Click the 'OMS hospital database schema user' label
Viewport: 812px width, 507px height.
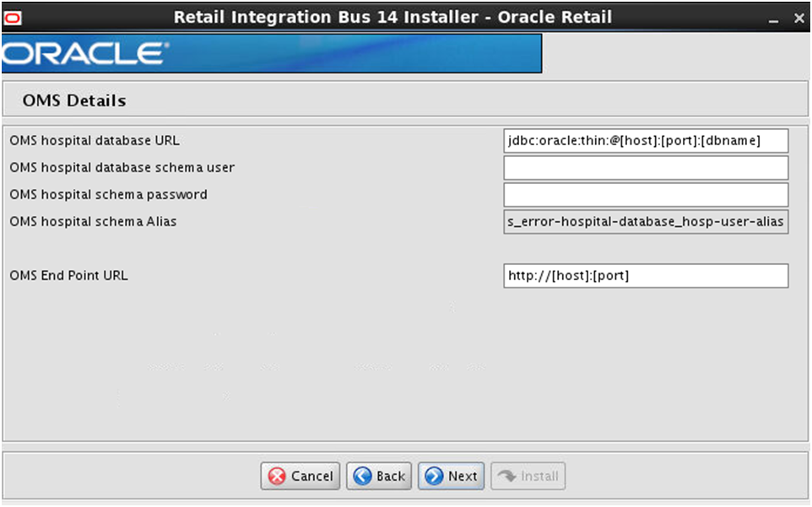pyautogui.click(x=122, y=168)
